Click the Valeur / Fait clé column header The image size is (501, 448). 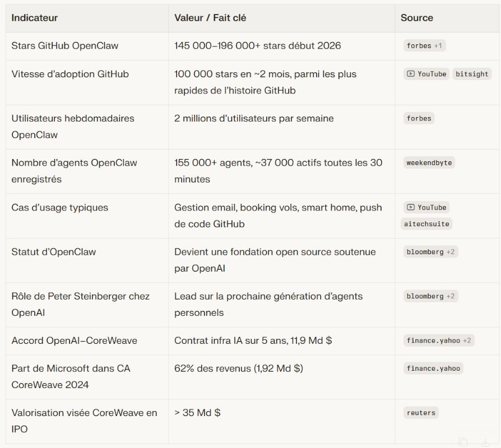click(x=210, y=18)
